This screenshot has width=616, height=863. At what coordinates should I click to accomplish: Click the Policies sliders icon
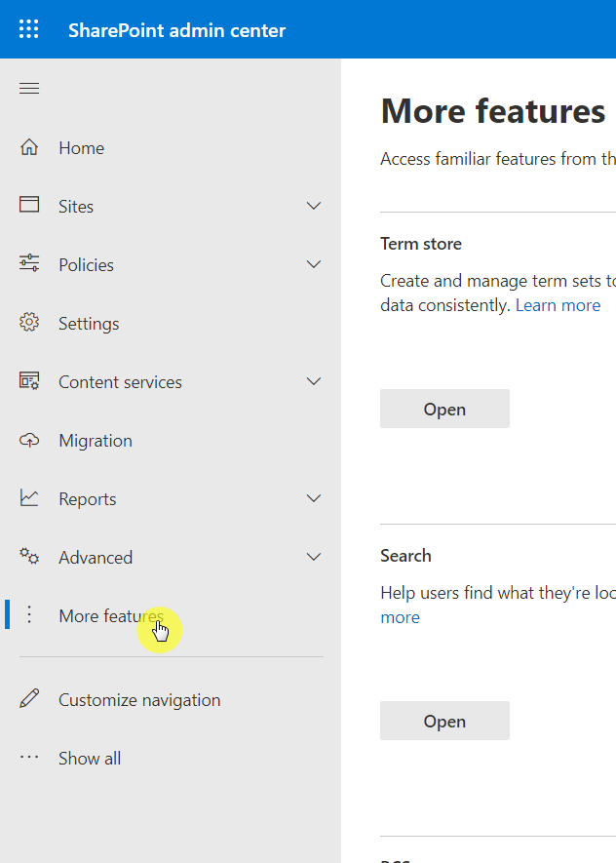point(29,263)
